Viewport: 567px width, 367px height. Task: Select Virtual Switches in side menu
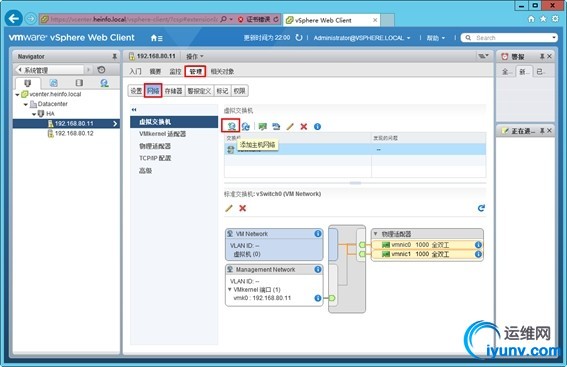pyautogui.click(x=174, y=122)
